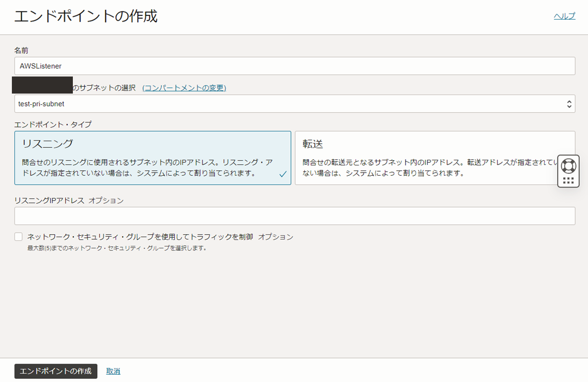Click the ヘルプ link
588x382 pixels.
(564, 16)
